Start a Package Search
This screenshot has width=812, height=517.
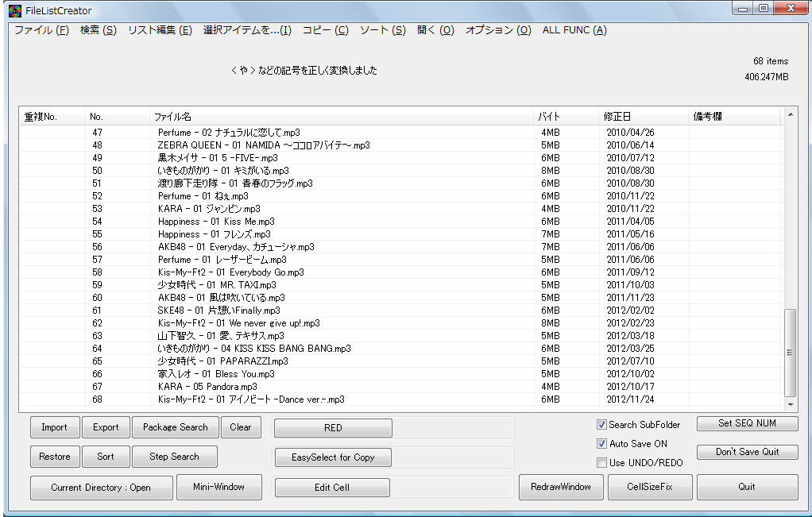click(x=175, y=427)
